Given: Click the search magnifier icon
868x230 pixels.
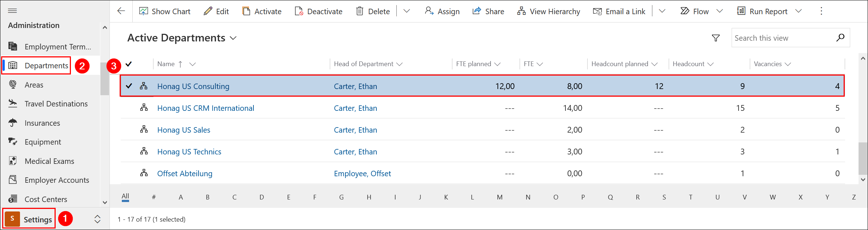Looking at the screenshot, I should [840, 38].
